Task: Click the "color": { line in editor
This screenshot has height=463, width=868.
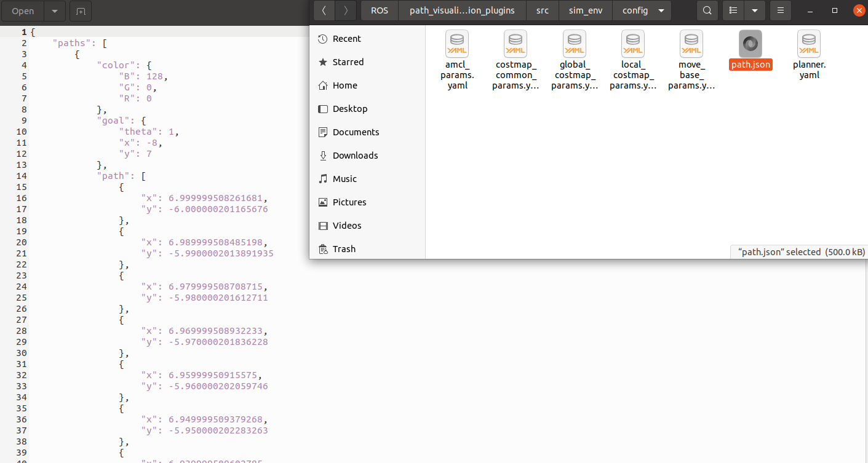Action: pos(124,65)
